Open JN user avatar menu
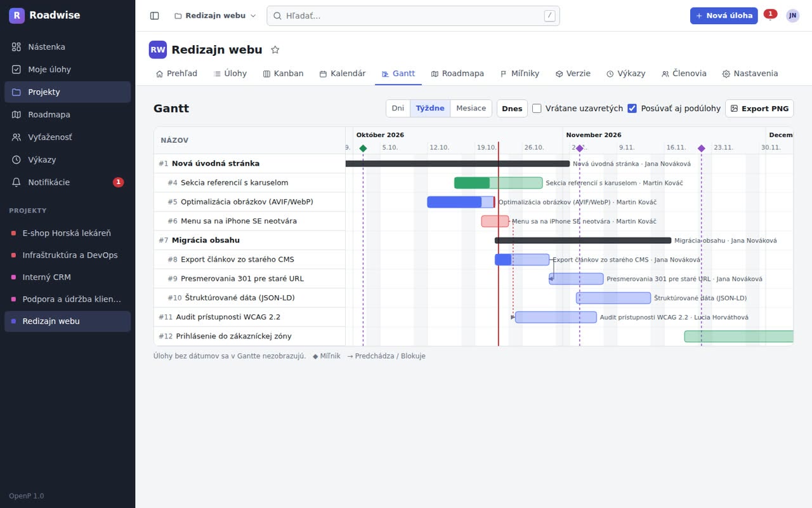 point(792,16)
